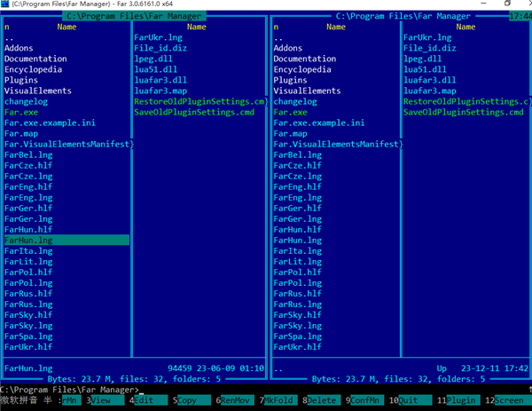
Task: Click the Far Manager title bar icon
Action: pyautogui.click(x=6, y=5)
